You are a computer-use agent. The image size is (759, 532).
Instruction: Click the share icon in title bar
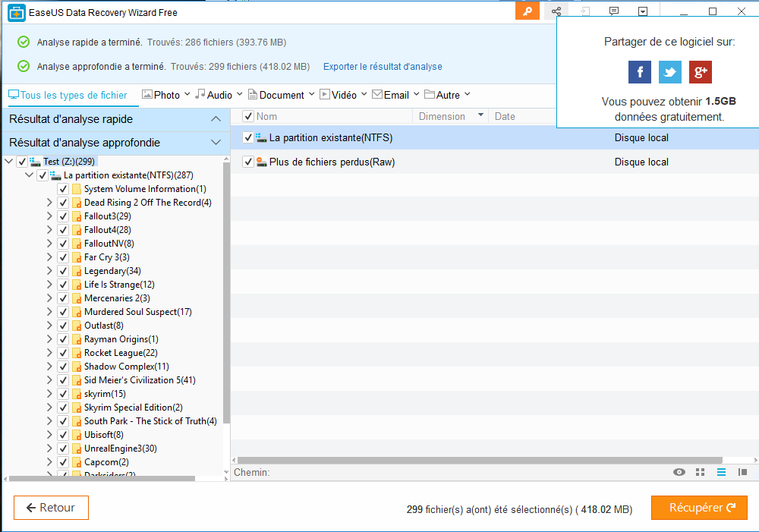pyautogui.click(x=556, y=11)
